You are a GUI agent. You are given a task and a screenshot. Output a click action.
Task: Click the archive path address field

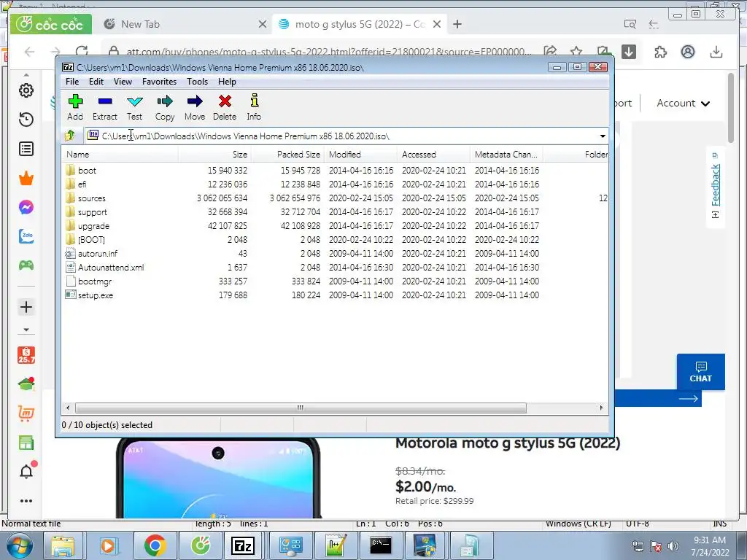[x=341, y=136]
